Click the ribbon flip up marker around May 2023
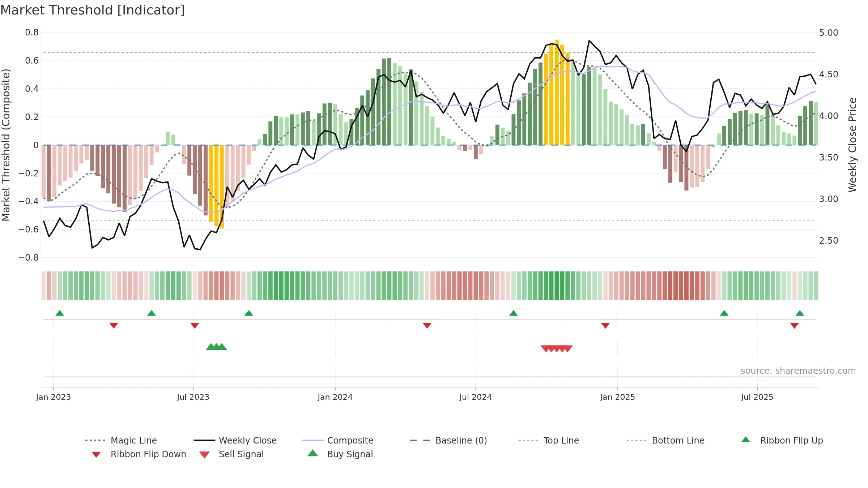Viewport: 868px width, 488px height. pos(152,313)
